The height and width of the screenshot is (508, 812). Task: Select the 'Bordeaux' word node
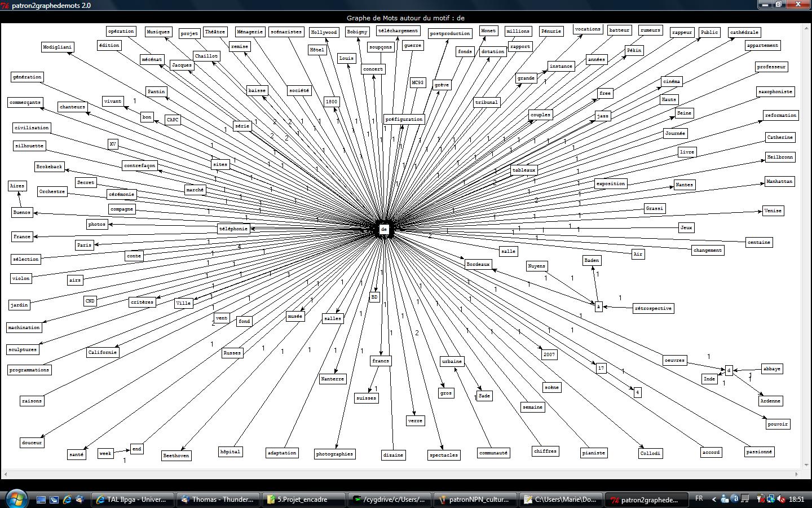pyautogui.click(x=478, y=264)
